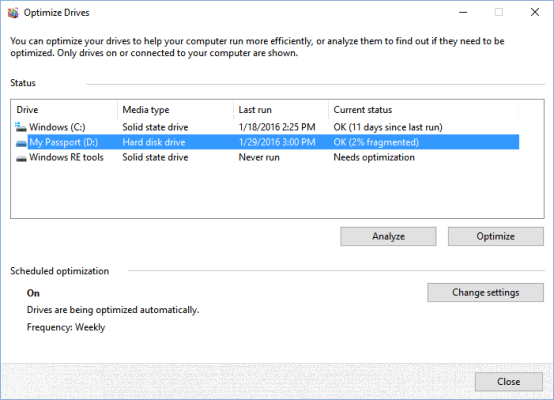Select the Windows RE tools drive icon
This screenshot has width=554, height=400.
[21, 158]
